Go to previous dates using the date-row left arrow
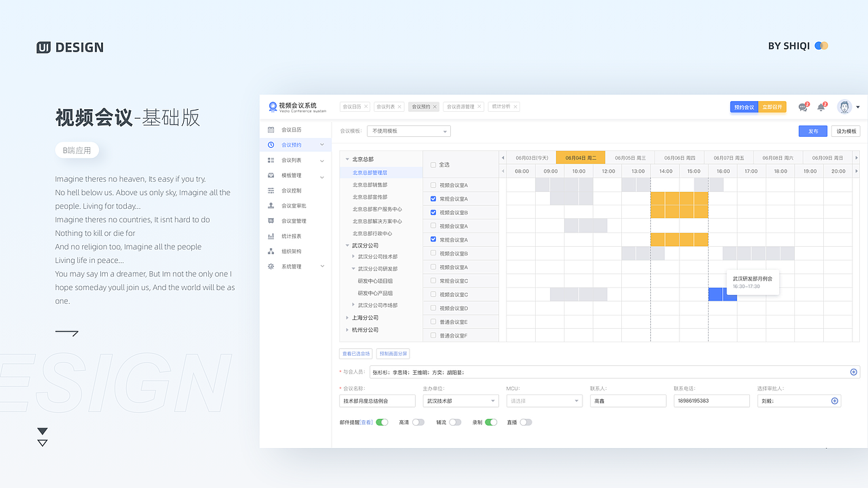 click(502, 157)
